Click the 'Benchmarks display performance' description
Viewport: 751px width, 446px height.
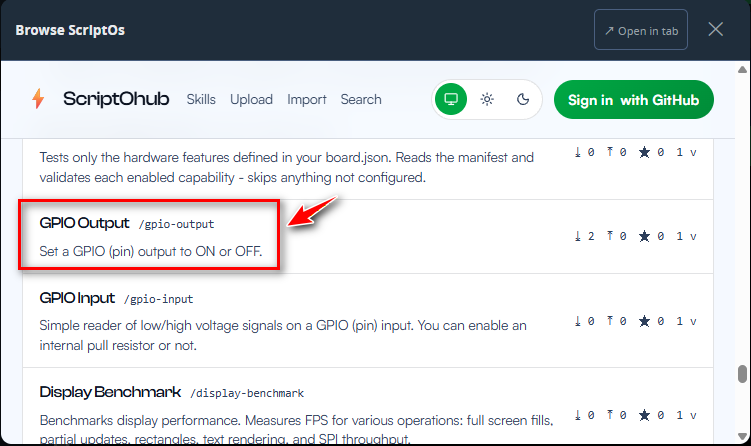[x=296, y=429]
